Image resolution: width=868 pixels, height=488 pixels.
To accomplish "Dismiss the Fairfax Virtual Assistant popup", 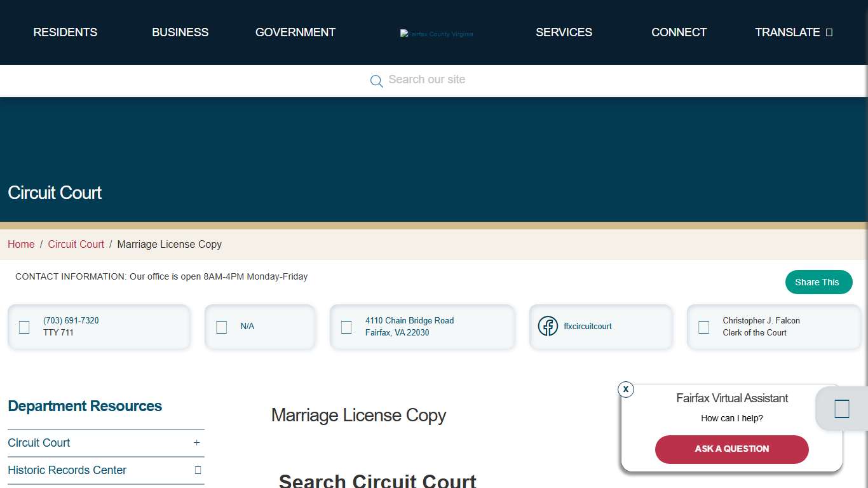I will (x=626, y=390).
